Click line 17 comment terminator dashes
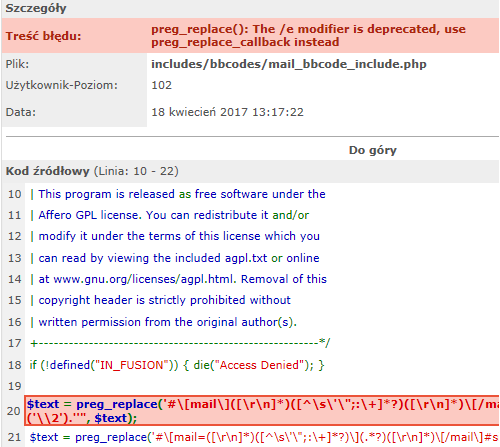This screenshot has height=447, width=500. 180,343
